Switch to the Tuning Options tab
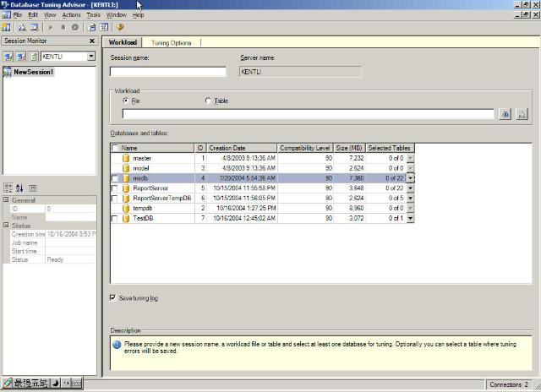 point(172,42)
